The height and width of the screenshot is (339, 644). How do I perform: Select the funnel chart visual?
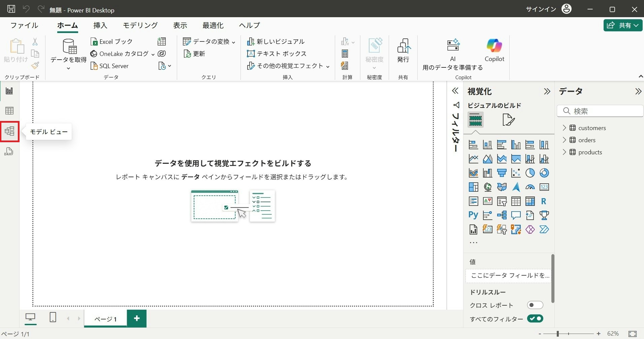coord(502,173)
